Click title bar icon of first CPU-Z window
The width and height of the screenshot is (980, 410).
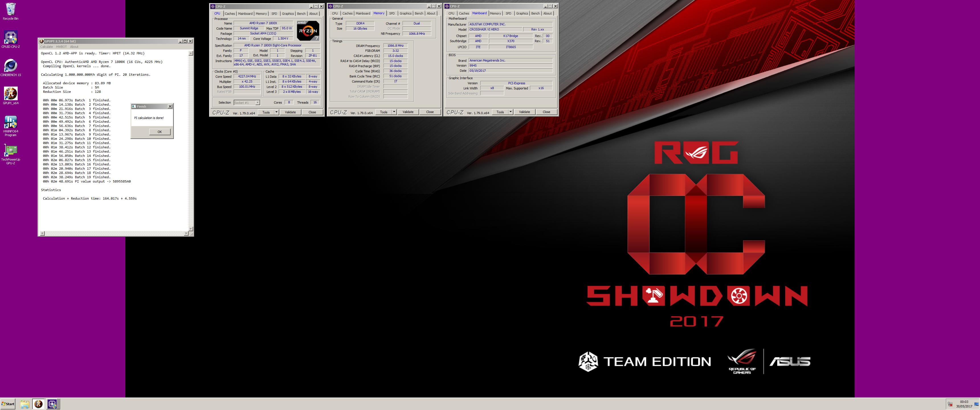point(213,6)
